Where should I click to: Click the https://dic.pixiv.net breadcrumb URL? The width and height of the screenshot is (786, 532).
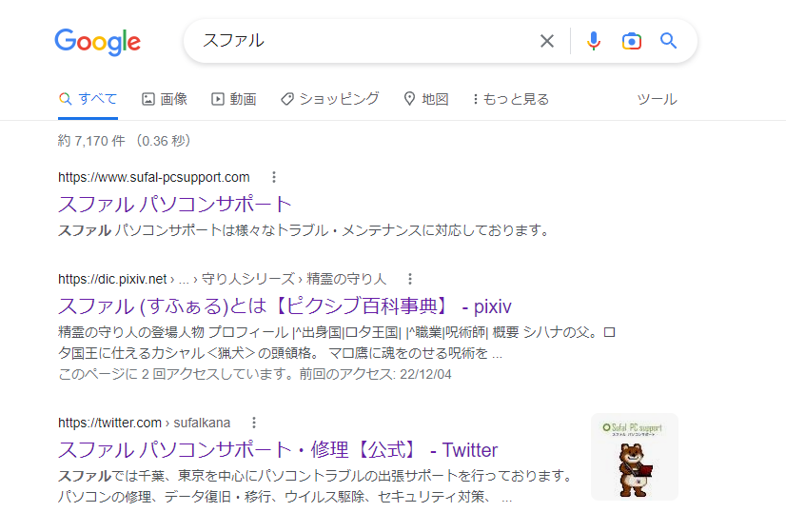pos(222,279)
